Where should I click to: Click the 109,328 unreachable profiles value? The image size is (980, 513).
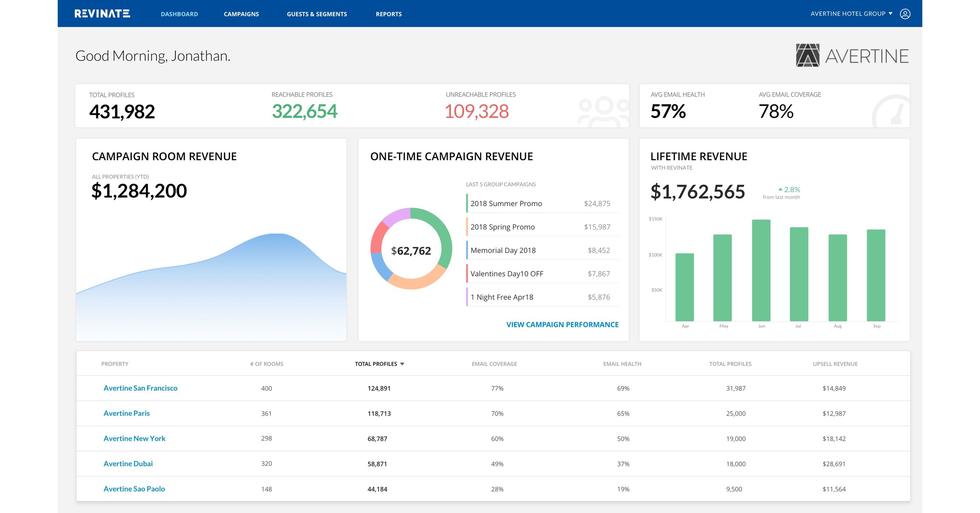tap(476, 111)
